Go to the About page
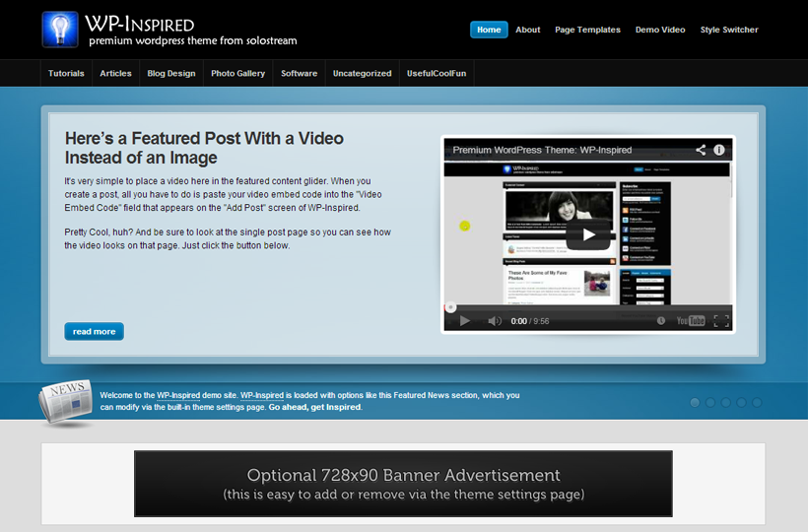Viewport: 808px width, 532px height. coord(528,30)
